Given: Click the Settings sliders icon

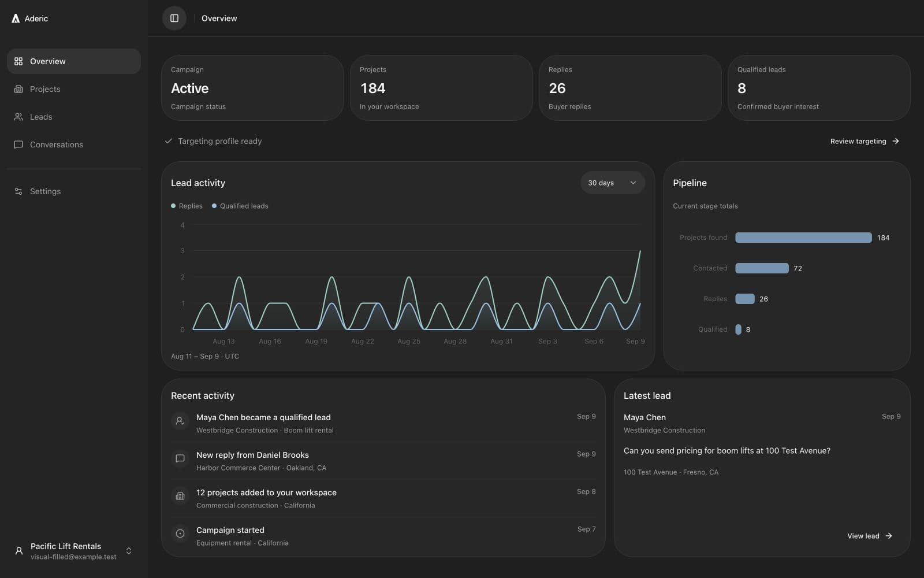Looking at the screenshot, I should pos(18,191).
